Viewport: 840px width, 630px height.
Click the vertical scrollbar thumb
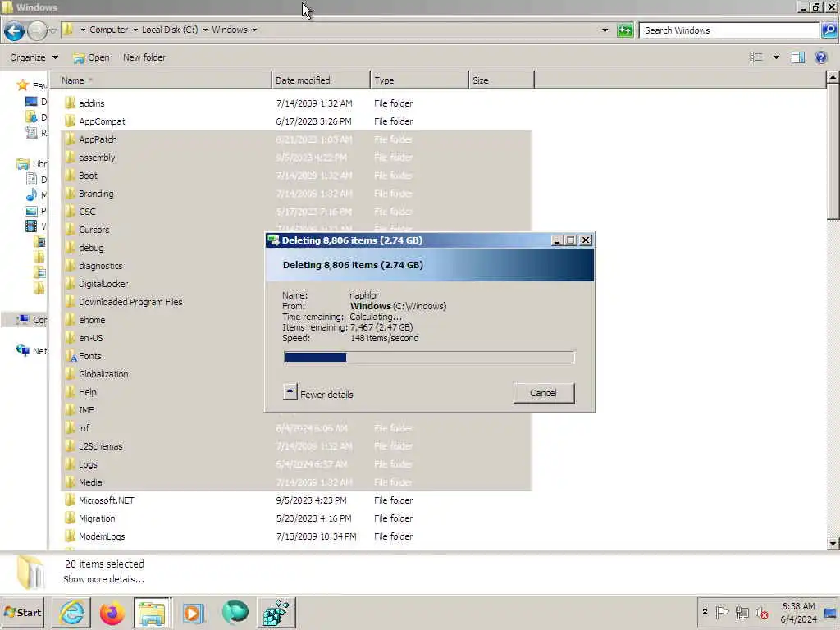833,151
